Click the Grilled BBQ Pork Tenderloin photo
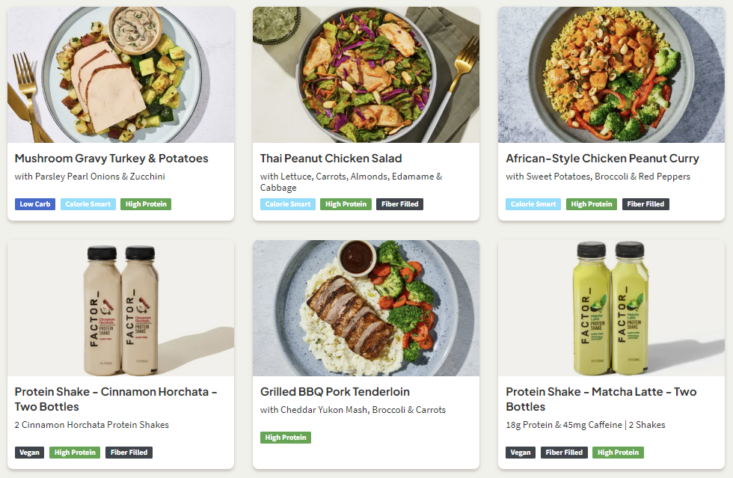The image size is (733, 478). pos(366,308)
